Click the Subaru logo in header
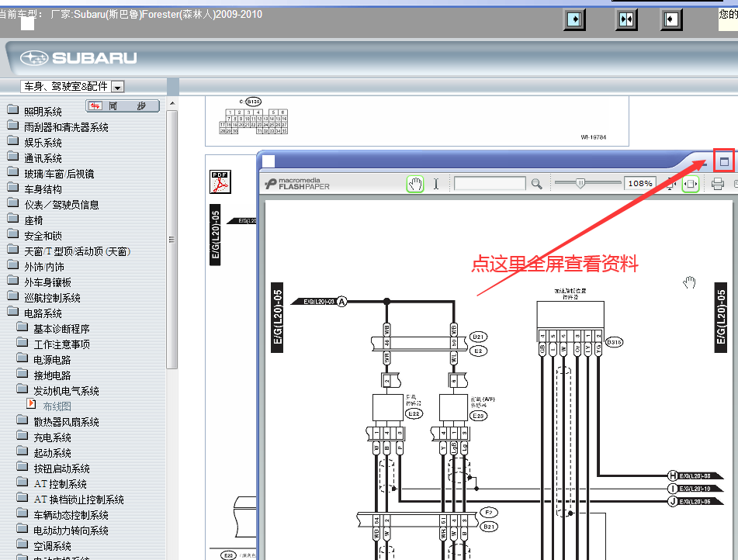The height and width of the screenshot is (560, 738). click(x=78, y=58)
